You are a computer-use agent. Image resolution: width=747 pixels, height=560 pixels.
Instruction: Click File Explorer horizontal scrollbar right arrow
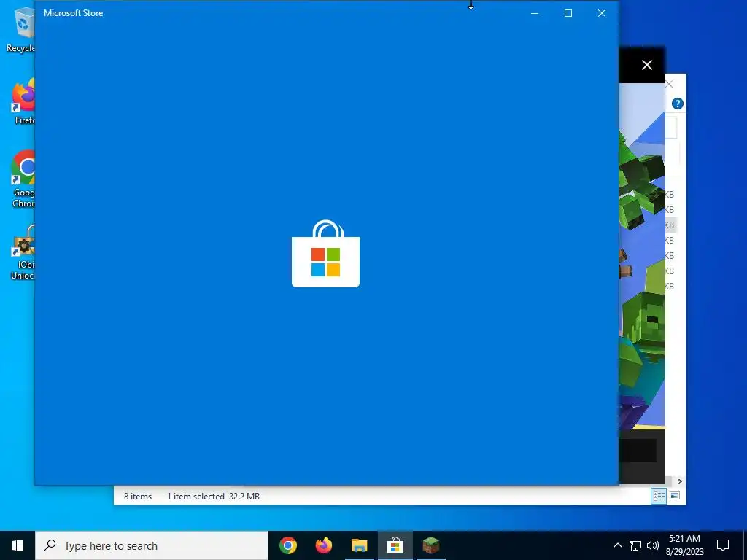[679, 481]
